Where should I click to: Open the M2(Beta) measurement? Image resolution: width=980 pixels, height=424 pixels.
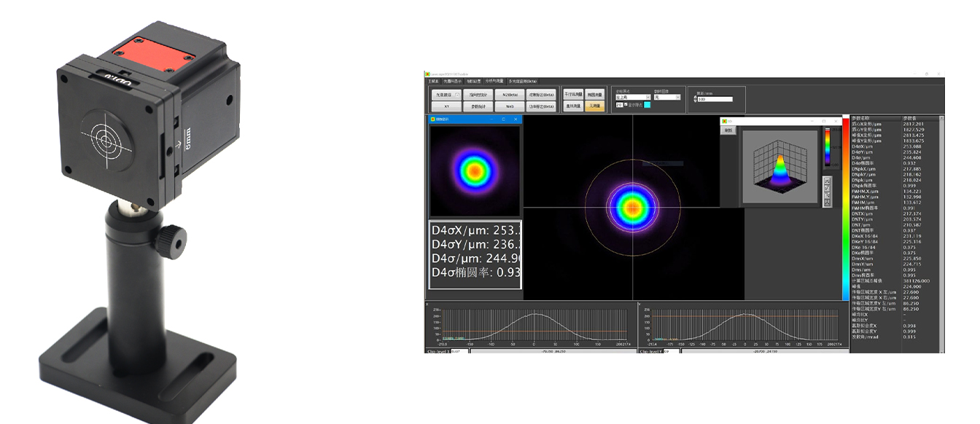coord(509,95)
